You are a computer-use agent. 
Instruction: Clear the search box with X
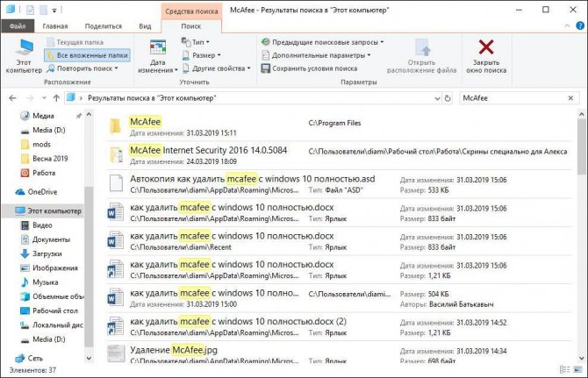[570, 98]
